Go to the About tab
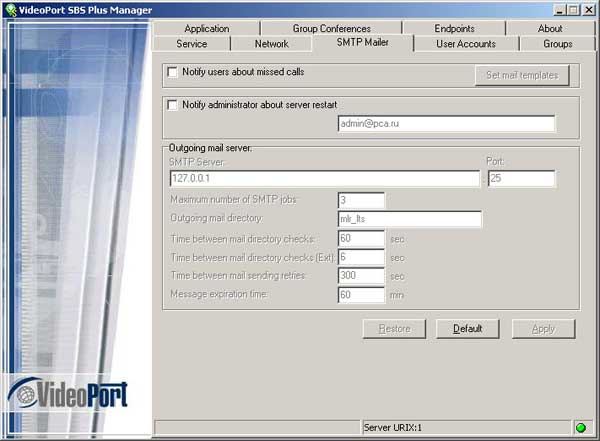Image resolution: width=600 pixels, height=441 pixels. coord(550,29)
